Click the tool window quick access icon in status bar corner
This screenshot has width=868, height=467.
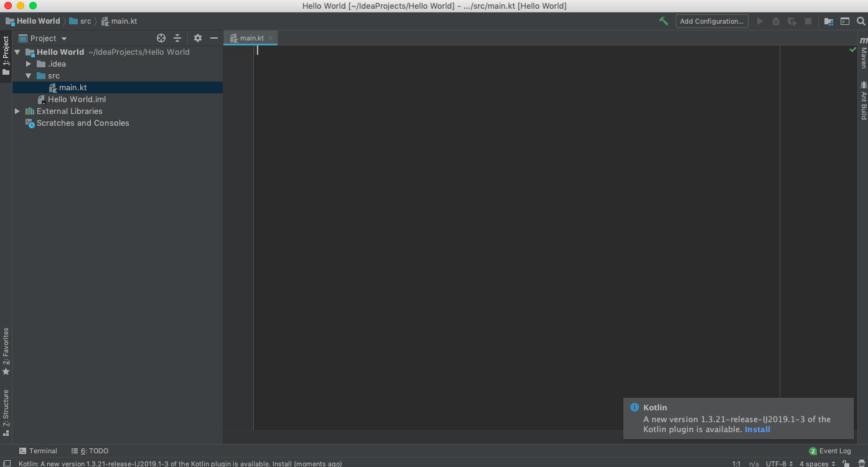7,463
